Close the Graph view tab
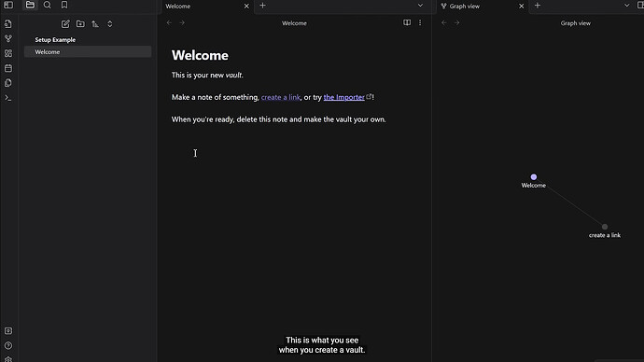 click(521, 7)
